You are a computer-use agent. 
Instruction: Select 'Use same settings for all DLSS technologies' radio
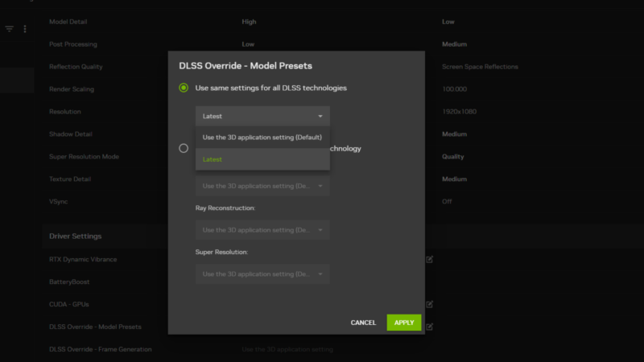click(184, 88)
